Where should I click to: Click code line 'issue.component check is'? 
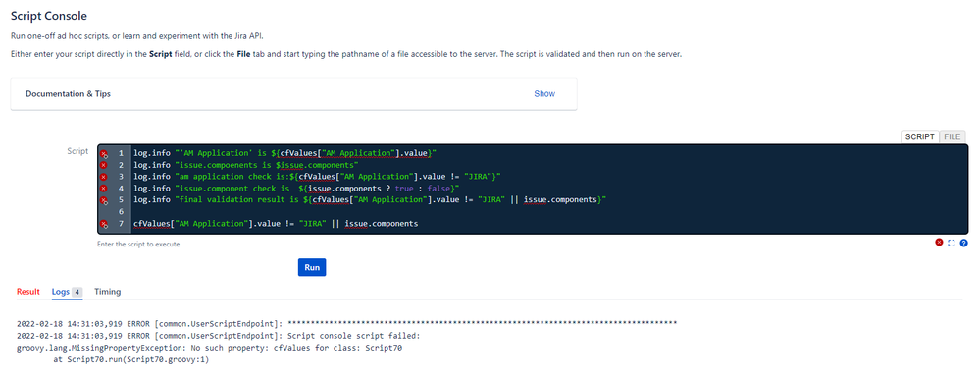point(296,189)
